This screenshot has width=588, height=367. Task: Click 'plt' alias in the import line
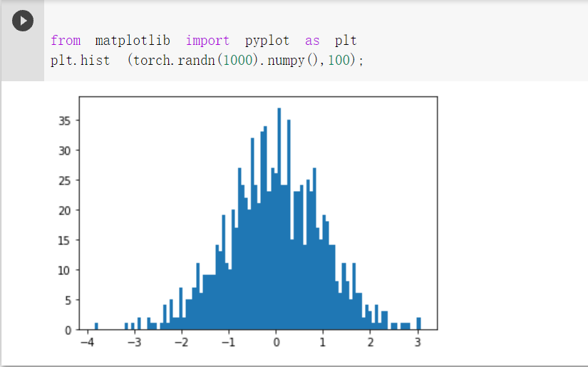click(346, 41)
